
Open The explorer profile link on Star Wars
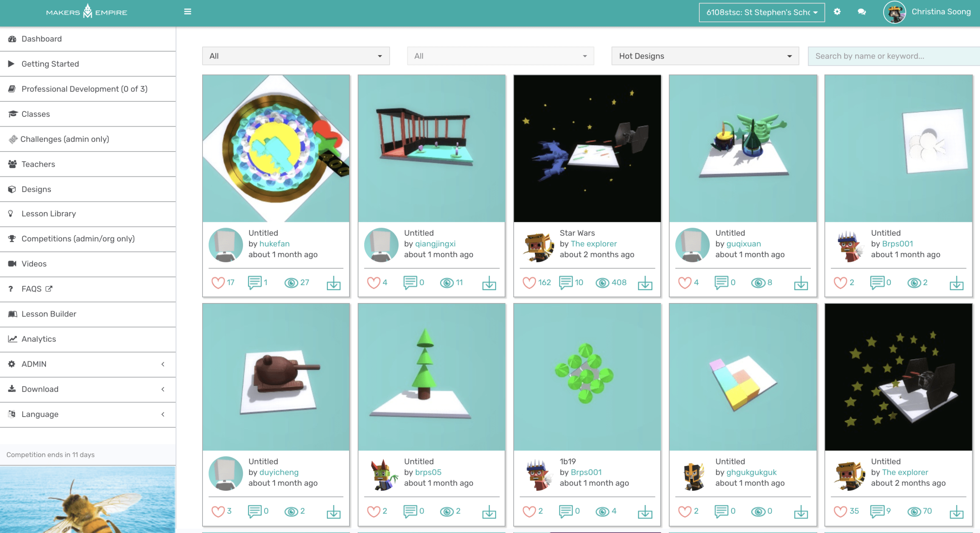tap(594, 244)
